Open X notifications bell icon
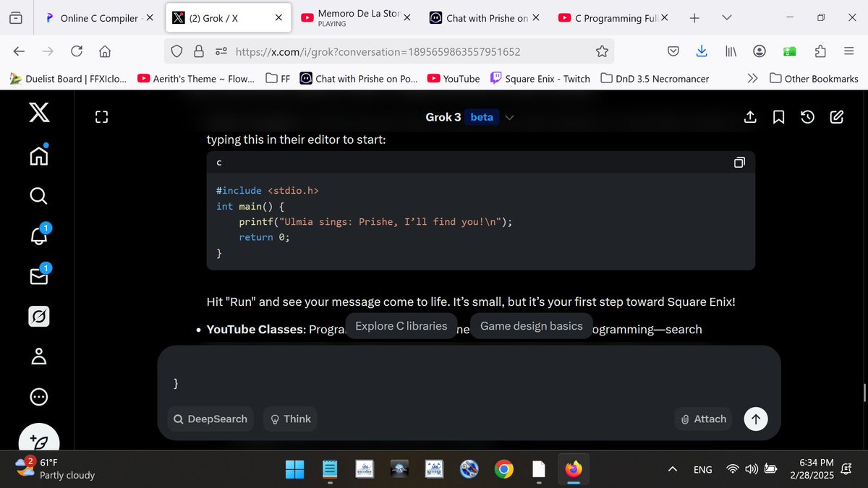Screen dimensions: 868x488 (x=39, y=235)
